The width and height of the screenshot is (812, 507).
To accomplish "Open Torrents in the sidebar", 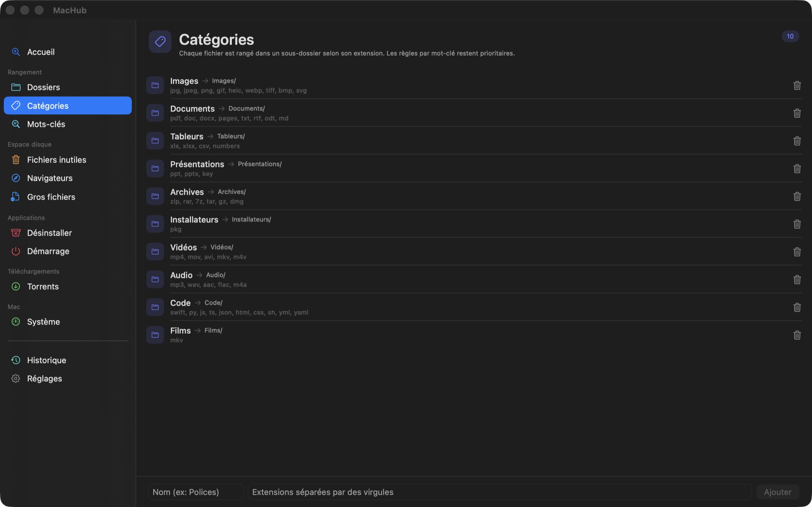I will pos(68,286).
